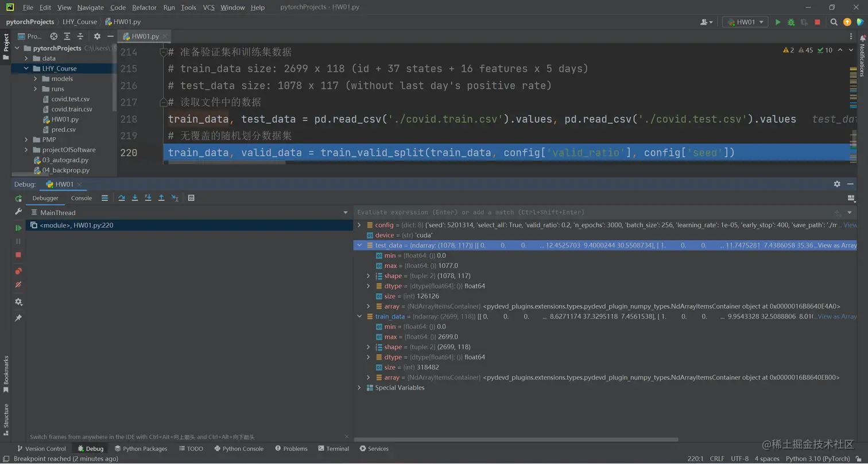The image size is (868, 464).
Task: Select the HW01.py editor tab
Action: click(x=145, y=36)
